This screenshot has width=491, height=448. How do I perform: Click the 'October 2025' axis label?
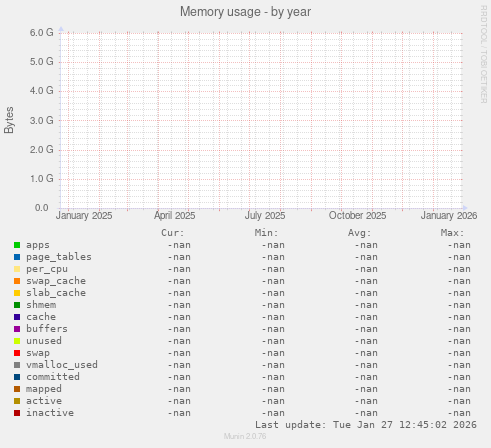coord(358,216)
